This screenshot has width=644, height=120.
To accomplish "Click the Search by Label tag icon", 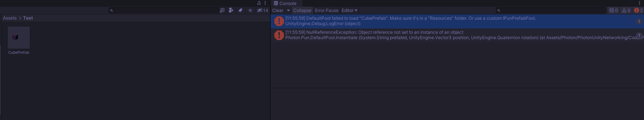I will point(241,10).
